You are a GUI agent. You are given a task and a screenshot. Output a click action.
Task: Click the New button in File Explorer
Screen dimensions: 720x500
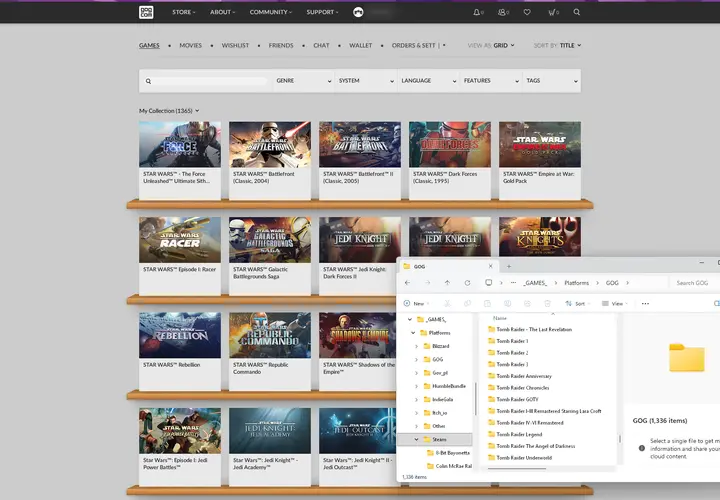click(416, 303)
